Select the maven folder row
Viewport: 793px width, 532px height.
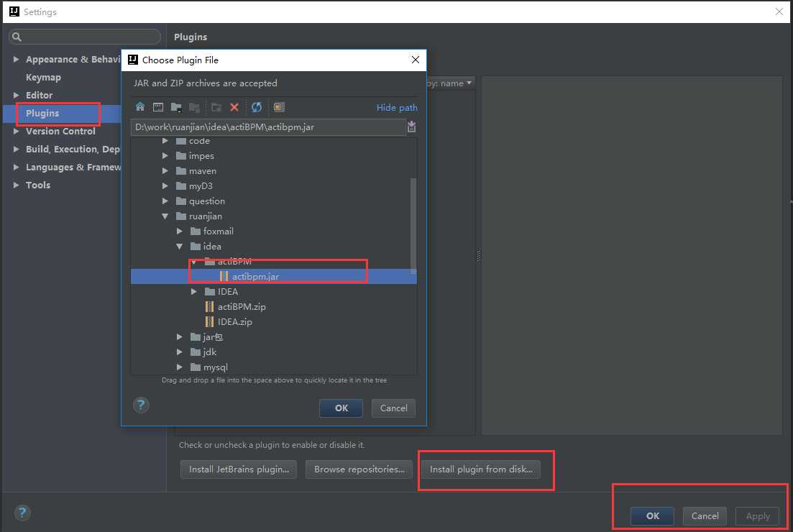coord(202,171)
